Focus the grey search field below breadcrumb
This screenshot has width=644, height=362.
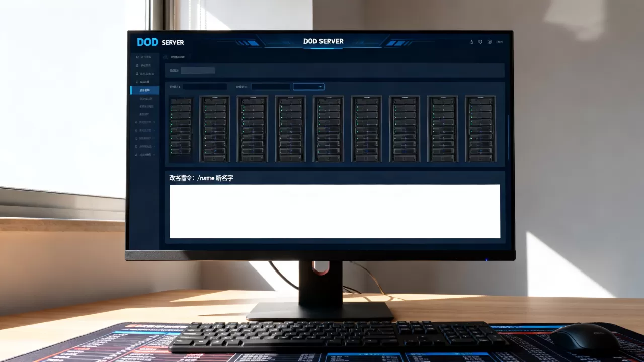pos(198,71)
